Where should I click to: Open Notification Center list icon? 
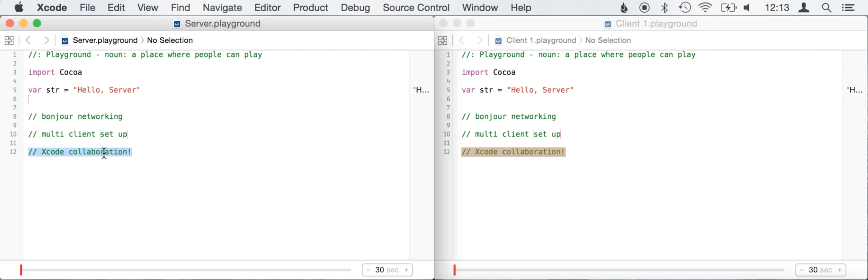848,7
